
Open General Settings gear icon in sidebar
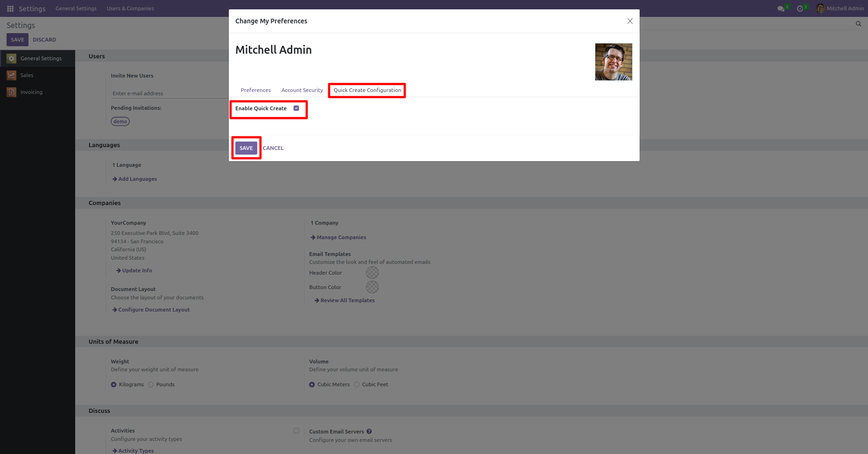[x=12, y=58]
